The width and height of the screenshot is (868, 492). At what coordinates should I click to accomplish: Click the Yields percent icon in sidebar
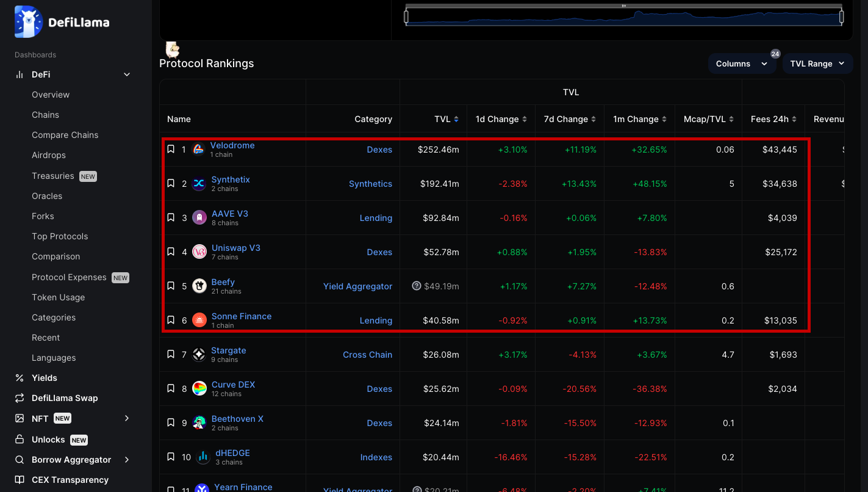20,378
